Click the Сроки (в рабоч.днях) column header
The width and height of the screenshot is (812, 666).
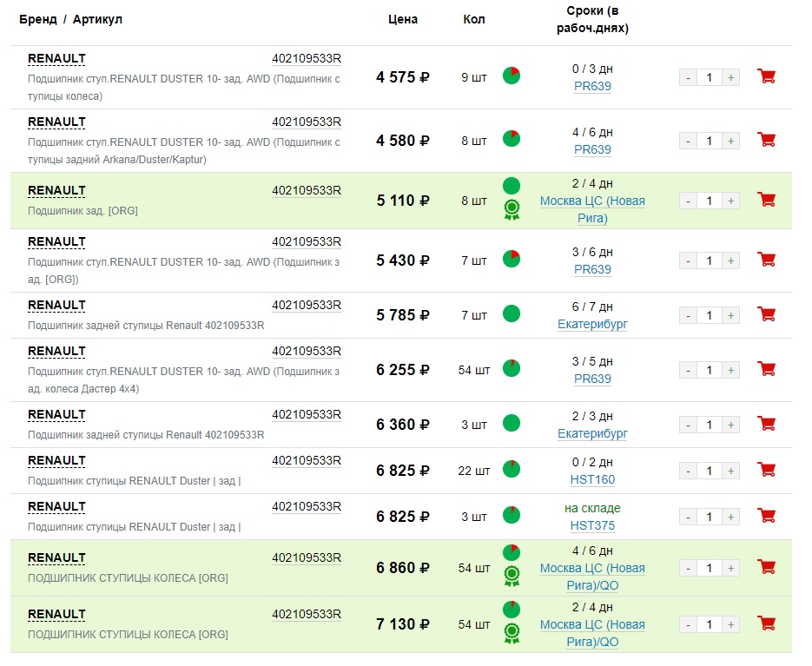tap(592, 20)
